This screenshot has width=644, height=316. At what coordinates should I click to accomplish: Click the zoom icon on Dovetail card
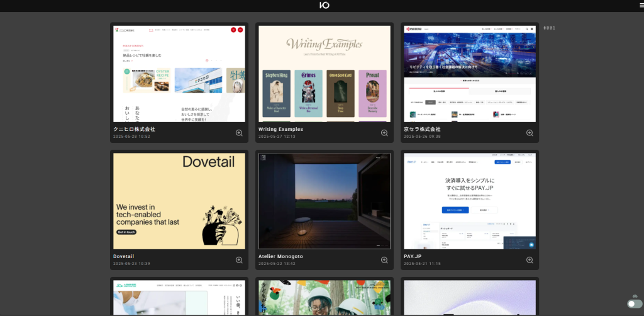point(239,260)
